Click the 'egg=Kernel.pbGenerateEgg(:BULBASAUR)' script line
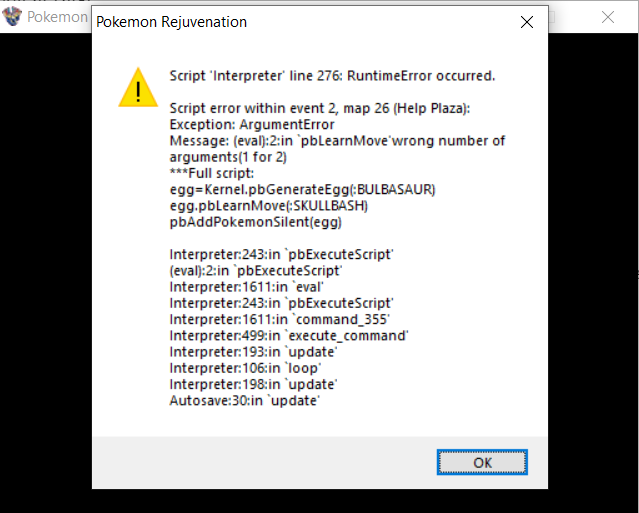The image size is (639, 513). coord(302,189)
